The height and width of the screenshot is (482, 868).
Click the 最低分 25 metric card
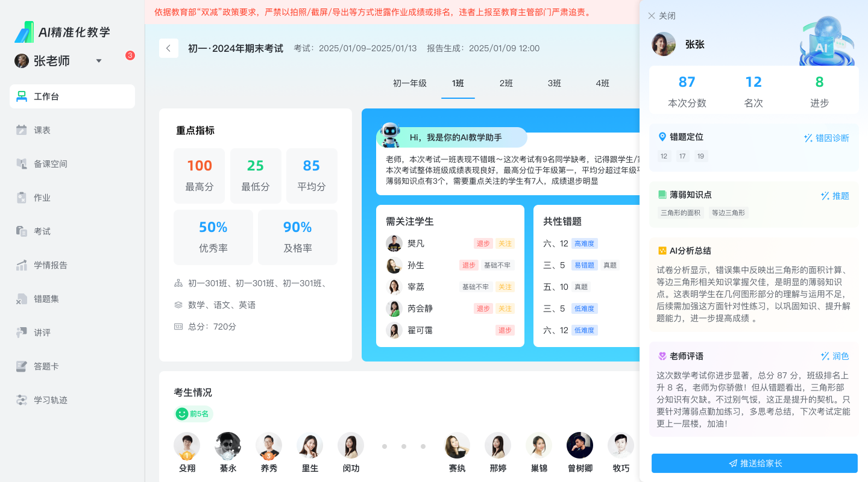256,176
